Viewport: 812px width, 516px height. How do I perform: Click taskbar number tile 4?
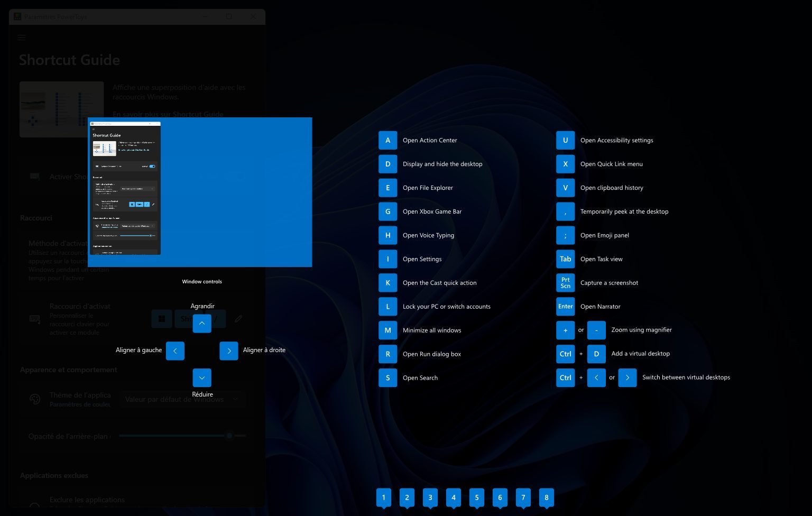[454, 497]
